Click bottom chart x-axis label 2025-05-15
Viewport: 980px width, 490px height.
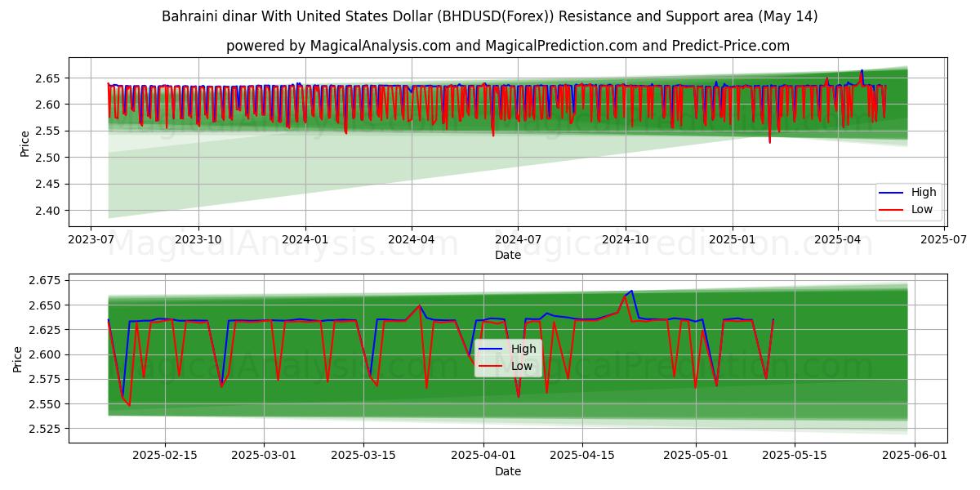tap(795, 456)
